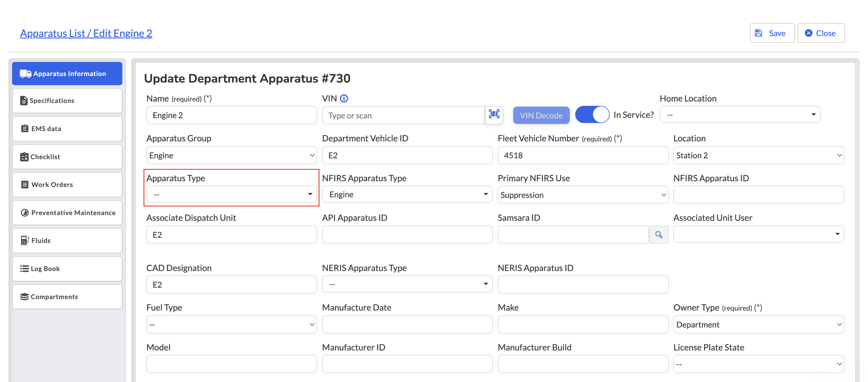Follow the Apparatus List / Edit Engine 2 link
The image size is (868, 382).
pos(86,33)
